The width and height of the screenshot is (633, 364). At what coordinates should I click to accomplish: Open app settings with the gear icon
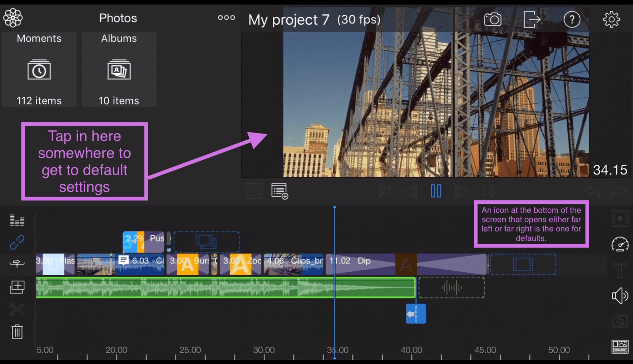(612, 19)
